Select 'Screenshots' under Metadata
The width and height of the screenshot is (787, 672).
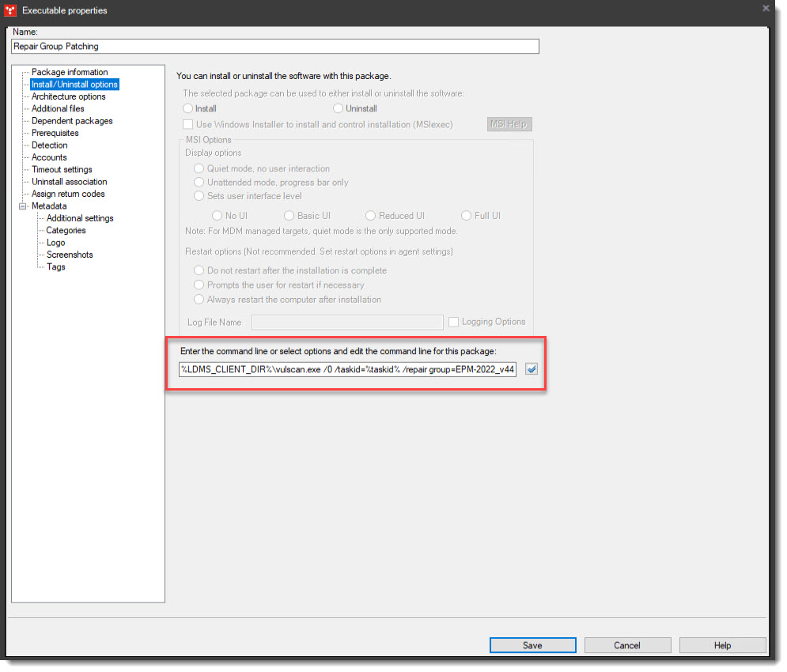(67, 255)
